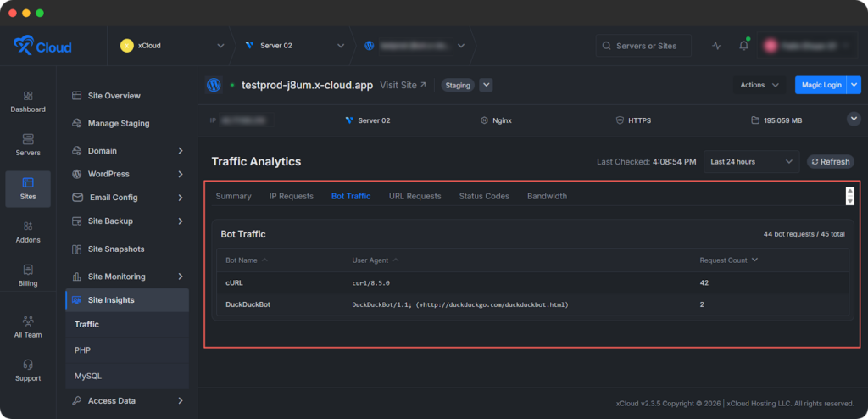
Task: Sort table by Request Count column
Action: pyautogui.click(x=728, y=260)
